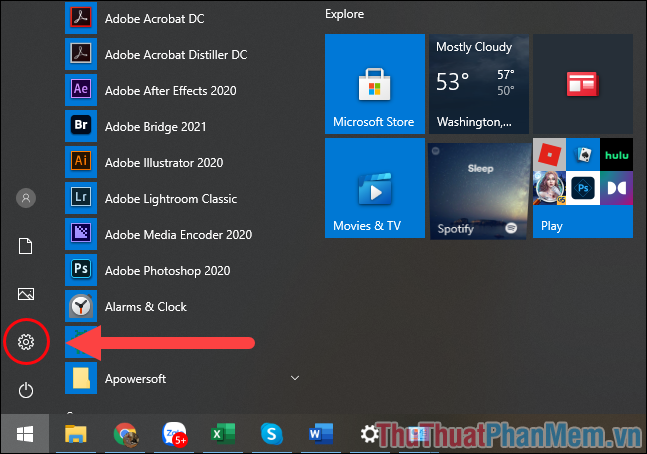Open the Apowersoft folder icon
The width and height of the screenshot is (647, 454).
tap(81, 378)
